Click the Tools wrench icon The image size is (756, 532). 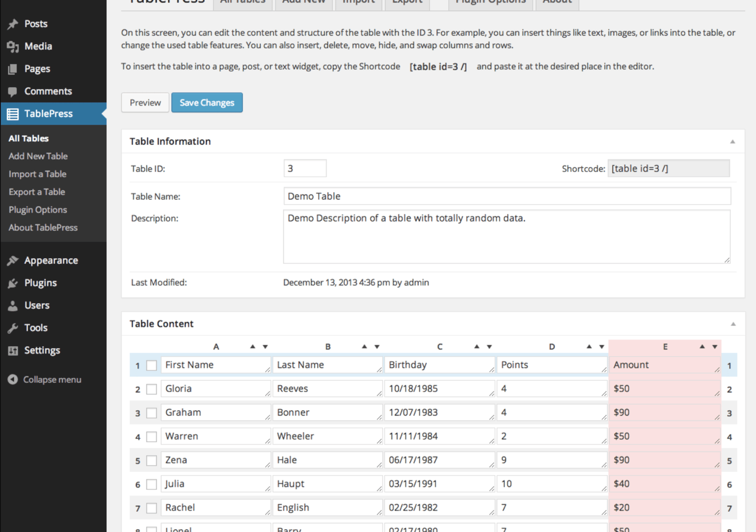(x=13, y=328)
